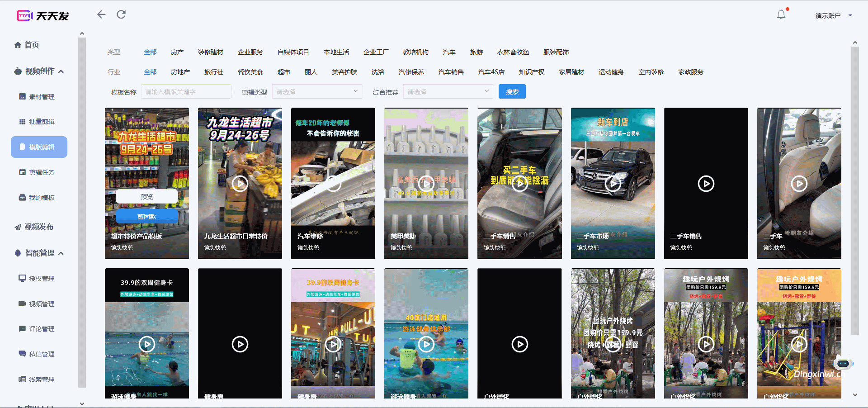
Task: Click 剪同款 on the supermarket template
Action: tap(147, 217)
